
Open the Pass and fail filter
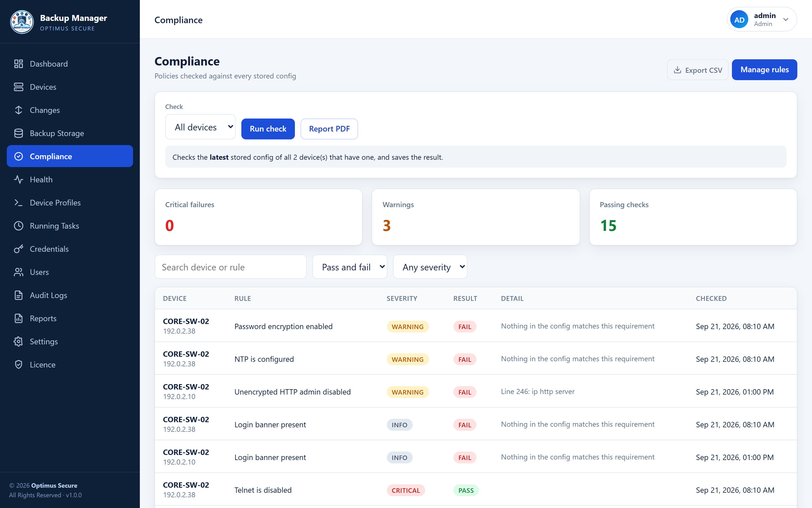click(x=350, y=267)
